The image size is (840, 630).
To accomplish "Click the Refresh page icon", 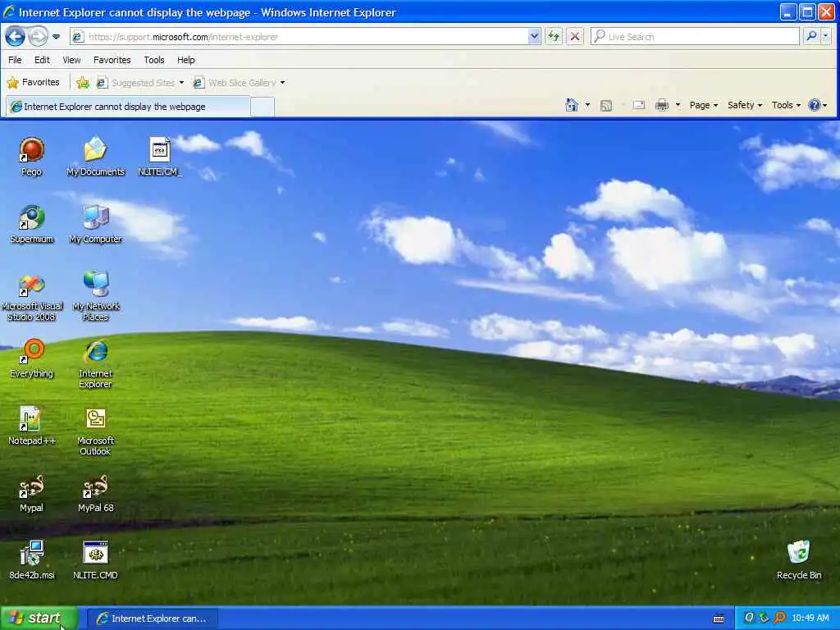I will click(x=554, y=36).
